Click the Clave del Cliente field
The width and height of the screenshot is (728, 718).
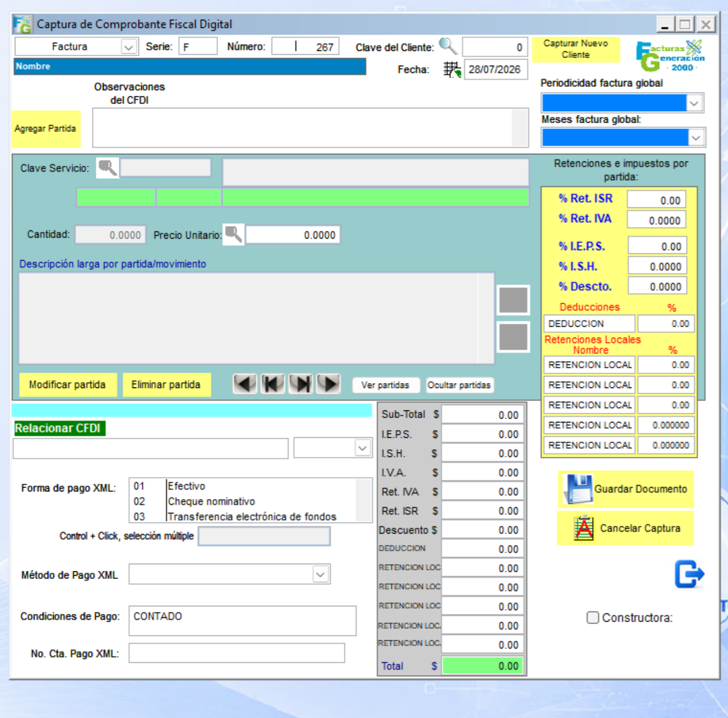pos(495,47)
